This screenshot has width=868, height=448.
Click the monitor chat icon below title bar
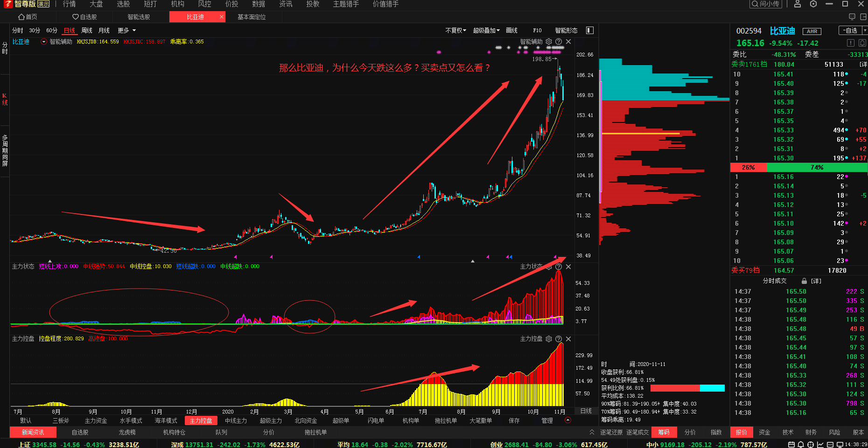[x=852, y=17]
